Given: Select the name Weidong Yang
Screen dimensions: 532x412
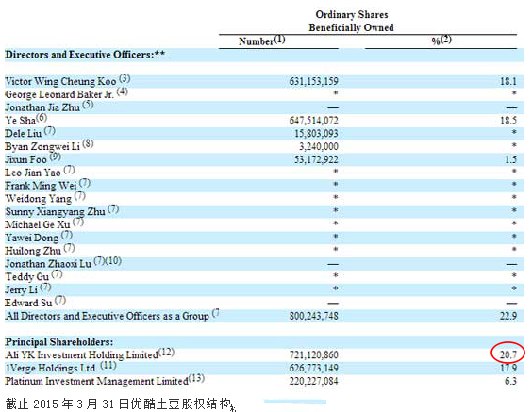Looking at the screenshot, I should click(38, 199).
